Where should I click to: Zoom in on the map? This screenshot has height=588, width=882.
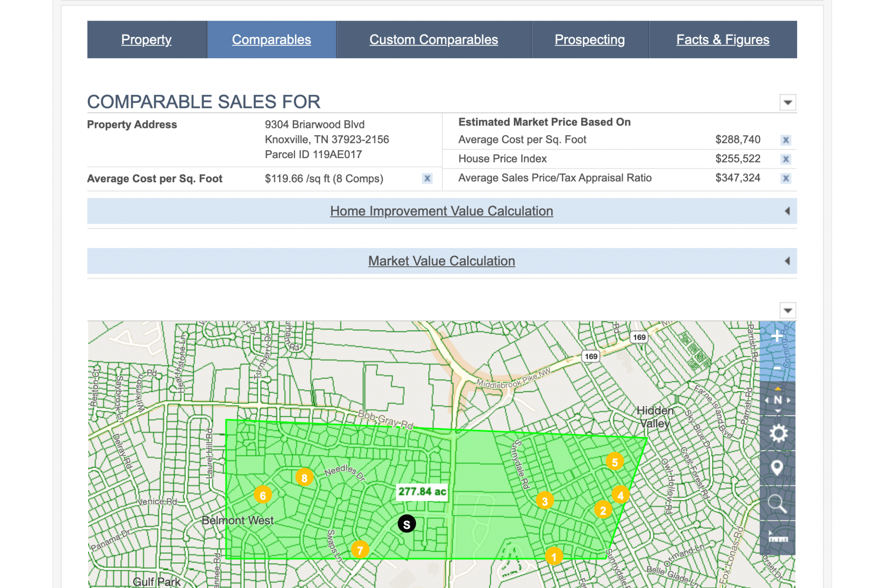[776, 336]
